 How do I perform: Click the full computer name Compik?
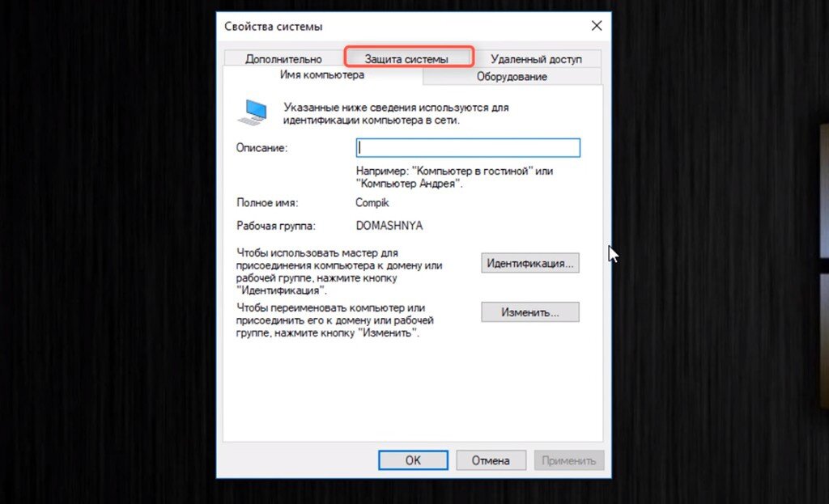click(x=372, y=203)
